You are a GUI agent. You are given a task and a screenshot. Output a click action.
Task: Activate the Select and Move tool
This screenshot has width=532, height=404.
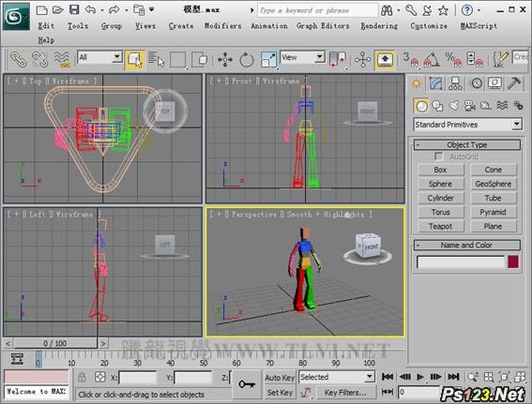225,60
